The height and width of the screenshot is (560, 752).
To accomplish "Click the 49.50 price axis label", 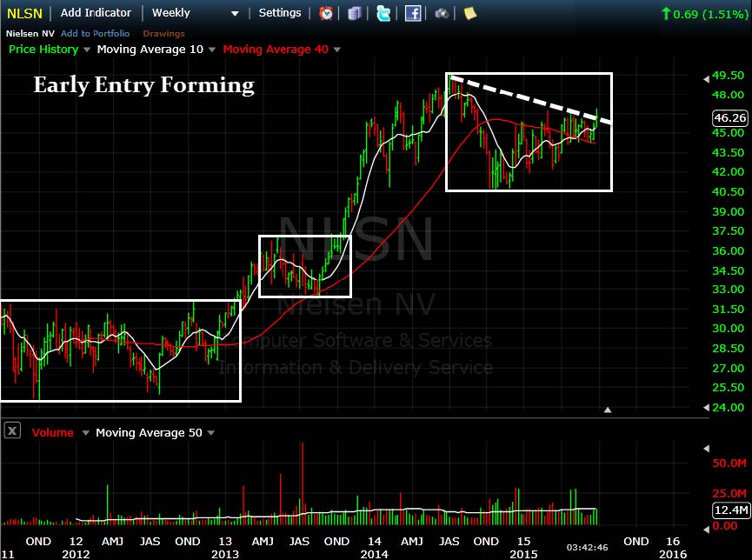I will tap(728, 76).
